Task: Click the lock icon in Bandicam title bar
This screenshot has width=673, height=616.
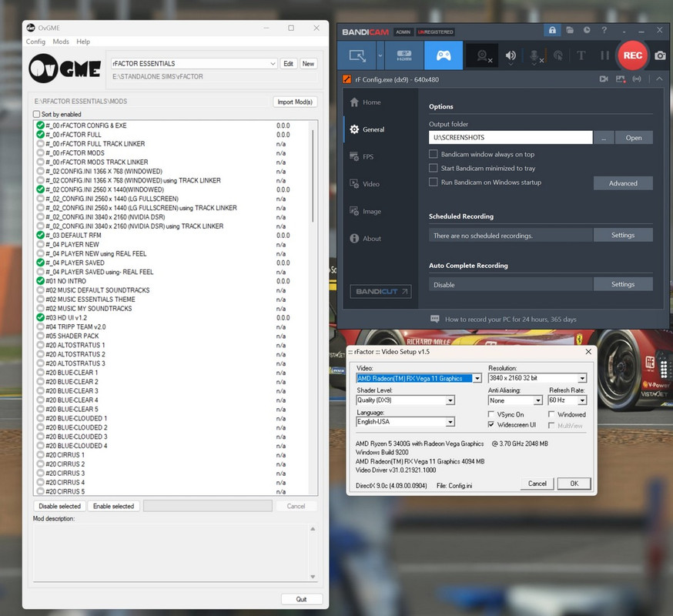Action: [552, 30]
